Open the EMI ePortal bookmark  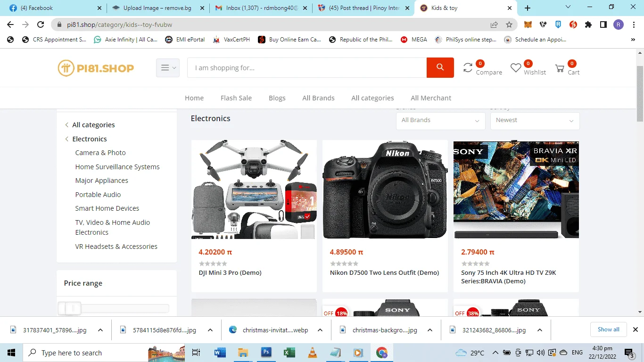[185, 40]
